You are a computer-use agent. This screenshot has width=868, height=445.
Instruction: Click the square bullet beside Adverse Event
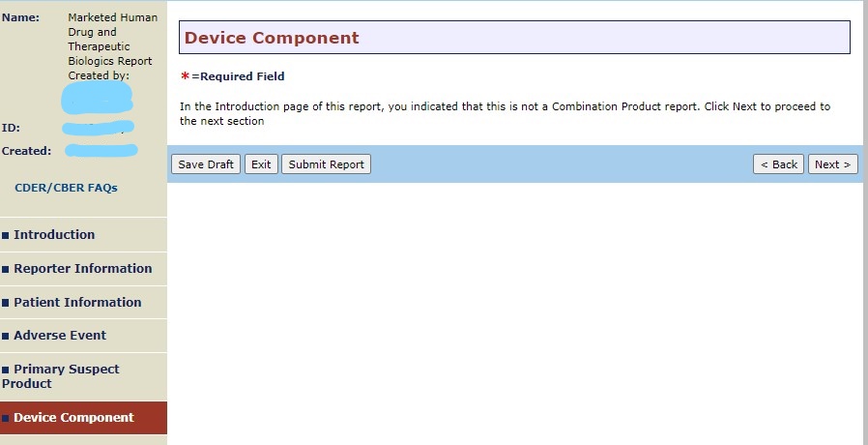[x=6, y=336]
